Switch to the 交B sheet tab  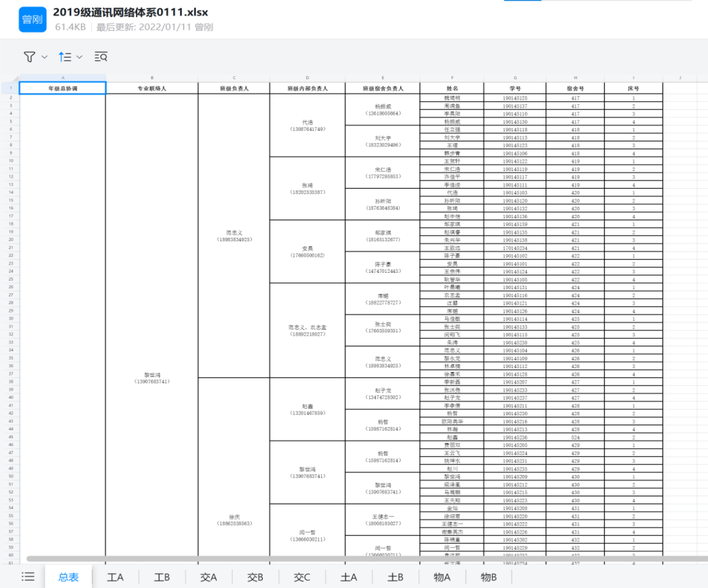(255, 577)
